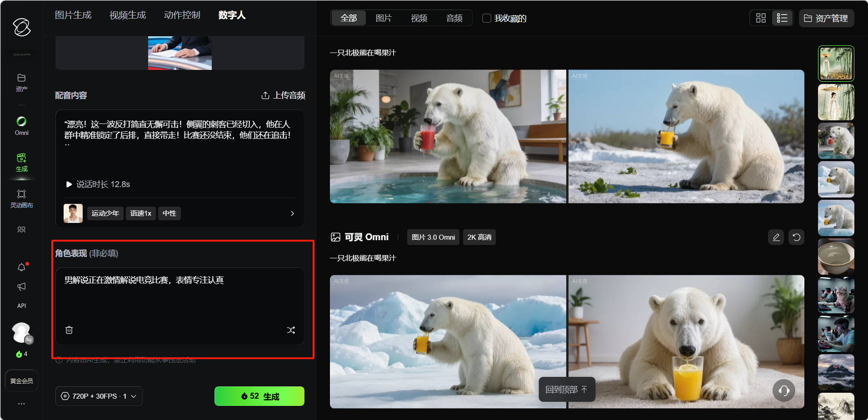Screen dimensions: 868x420
Task: Click the megaphone announcements icon
Action: (x=21, y=287)
